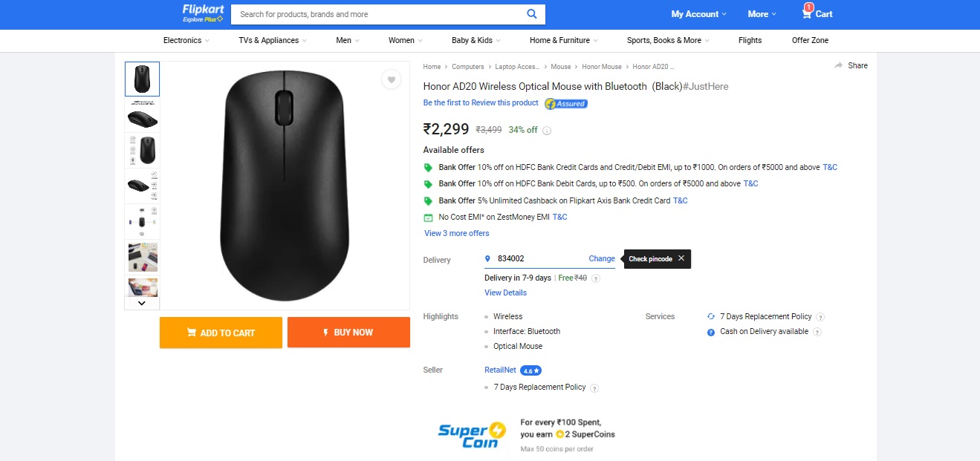Open the More dropdown menu
Image resolution: width=980 pixels, height=461 pixels.
tap(762, 14)
